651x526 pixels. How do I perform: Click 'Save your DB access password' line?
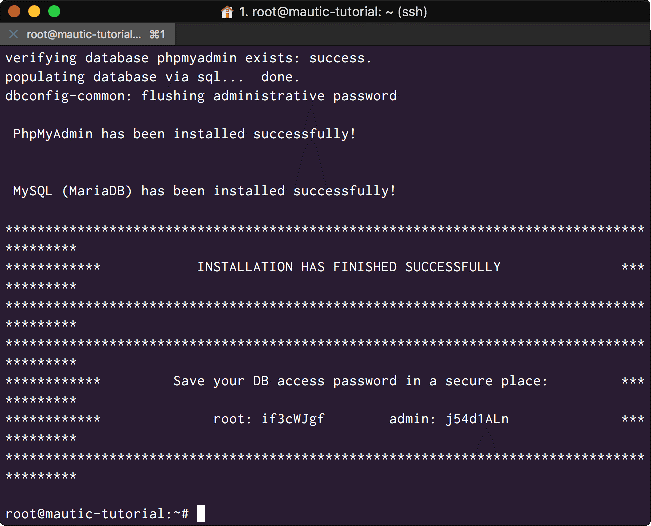click(x=360, y=381)
